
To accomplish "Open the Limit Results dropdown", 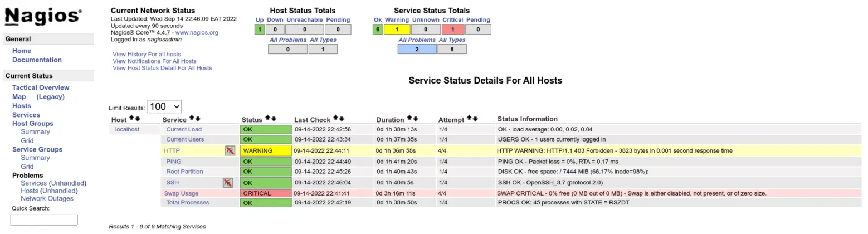I will pos(164,106).
